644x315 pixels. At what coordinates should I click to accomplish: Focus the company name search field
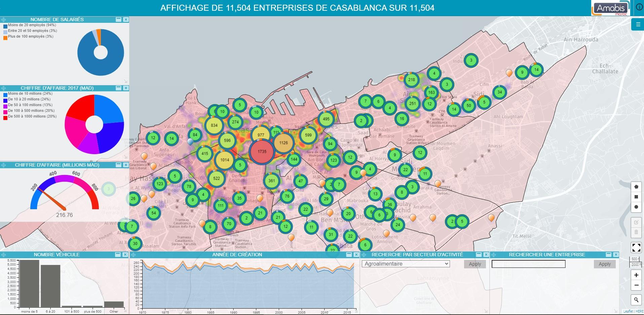(528, 264)
